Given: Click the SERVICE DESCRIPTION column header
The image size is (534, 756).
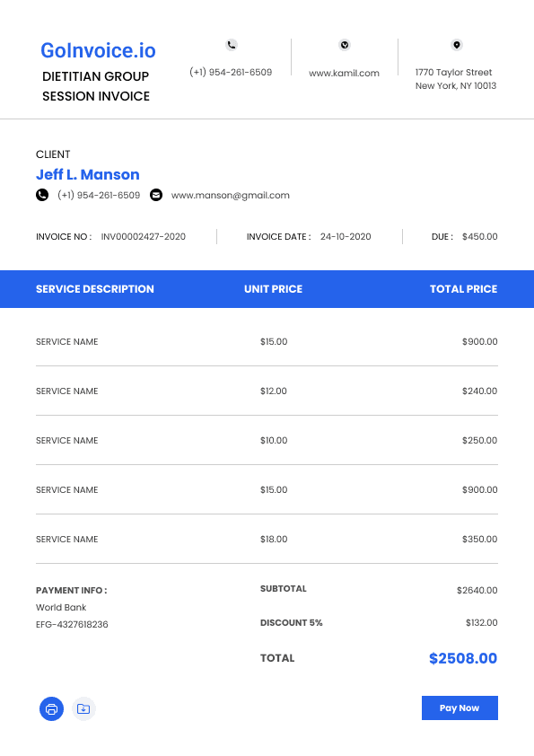Looking at the screenshot, I should (x=95, y=289).
